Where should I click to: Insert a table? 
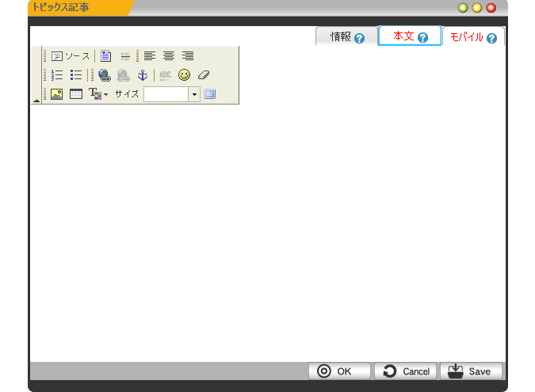pyautogui.click(x=76, y=94)
